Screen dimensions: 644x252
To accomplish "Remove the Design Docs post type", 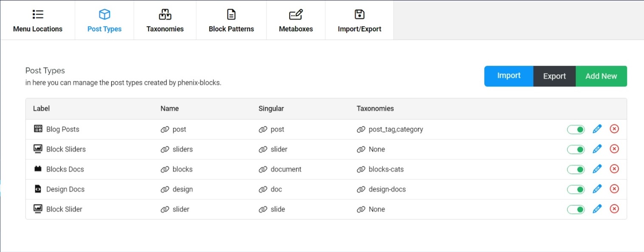I will 614,188.
